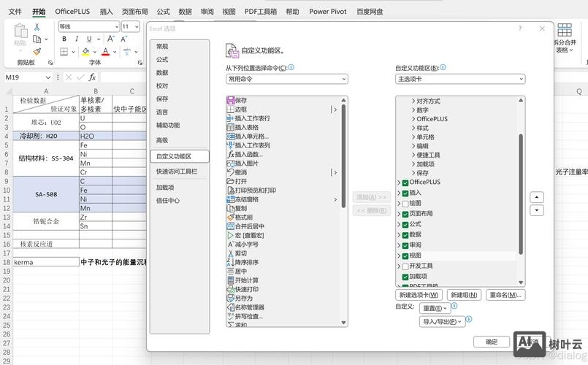Click the fill color bucket icon
This screenshot has height=365, width=588.
[x=86, y=51]
